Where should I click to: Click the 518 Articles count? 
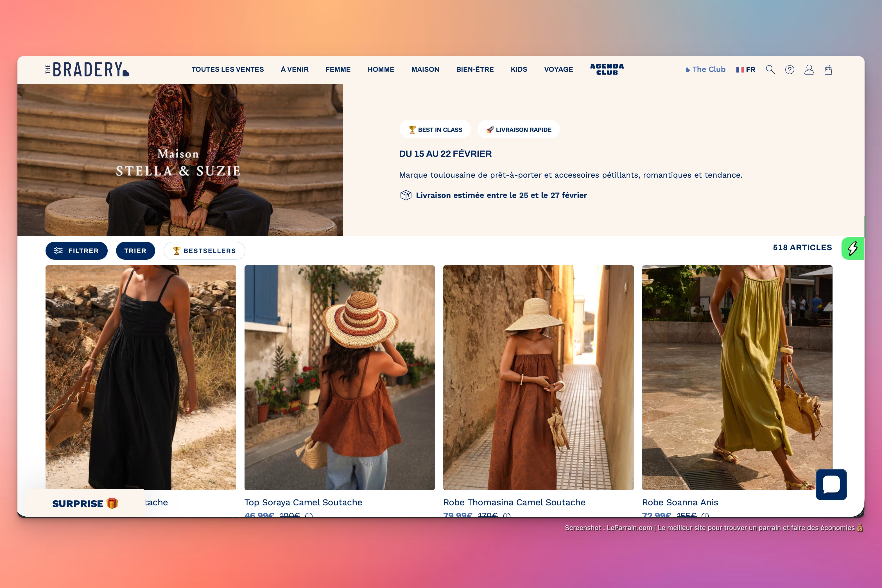pyautogui.click(x=802, y=248)
